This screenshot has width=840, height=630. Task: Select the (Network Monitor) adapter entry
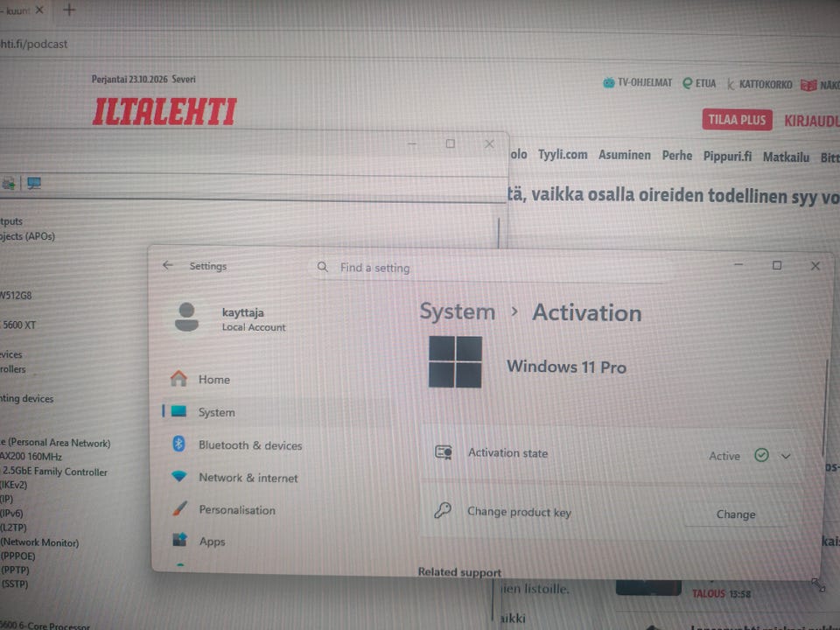[x=39, y=542]
